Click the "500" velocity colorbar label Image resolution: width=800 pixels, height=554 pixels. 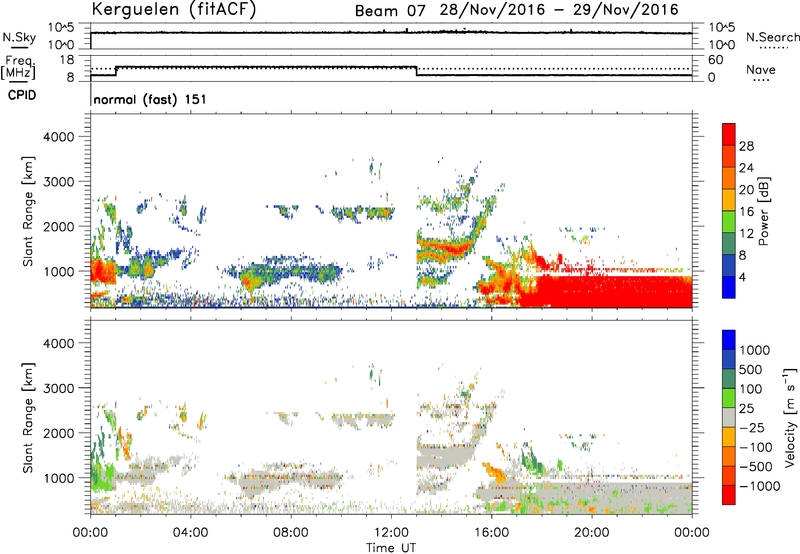click(x=751, y=369)
